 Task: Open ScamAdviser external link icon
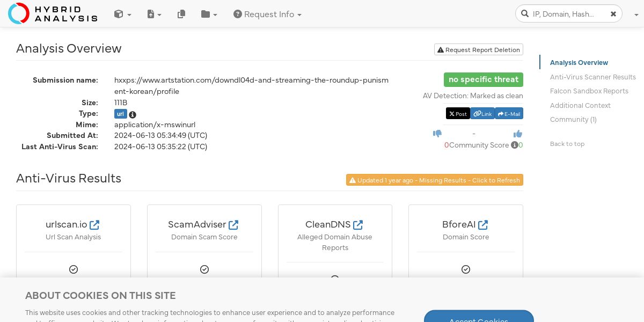point(233,224)
